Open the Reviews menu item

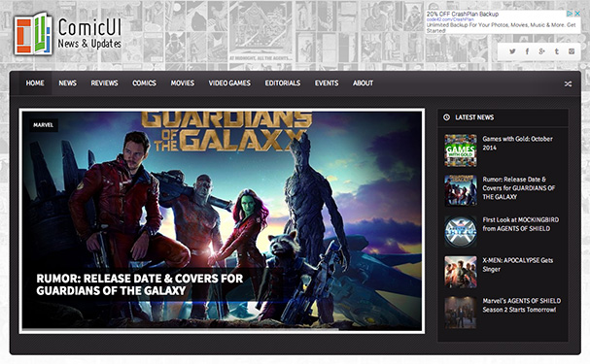pos(104,83)
